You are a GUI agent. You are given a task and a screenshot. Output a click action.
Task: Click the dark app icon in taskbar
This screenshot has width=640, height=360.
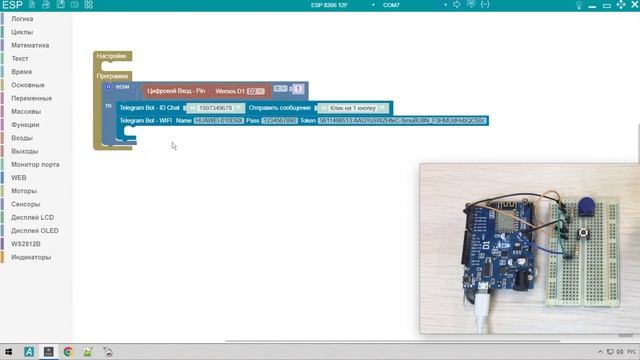pos(49,352)
